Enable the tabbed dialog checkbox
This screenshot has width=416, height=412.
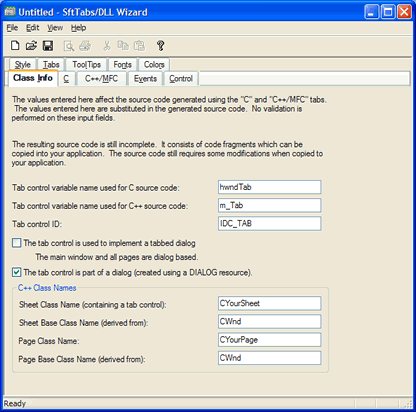click(16, 243)
